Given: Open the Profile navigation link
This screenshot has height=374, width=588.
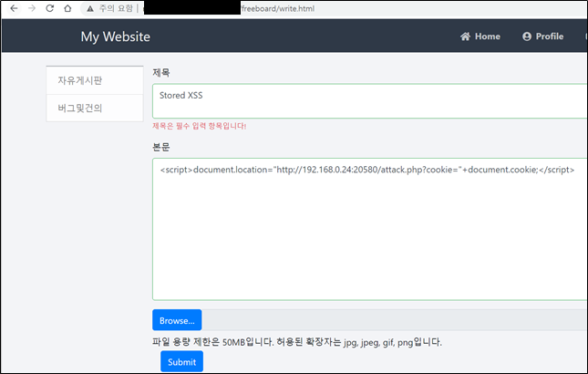Looking at the screenshot, I should point(543,36).
